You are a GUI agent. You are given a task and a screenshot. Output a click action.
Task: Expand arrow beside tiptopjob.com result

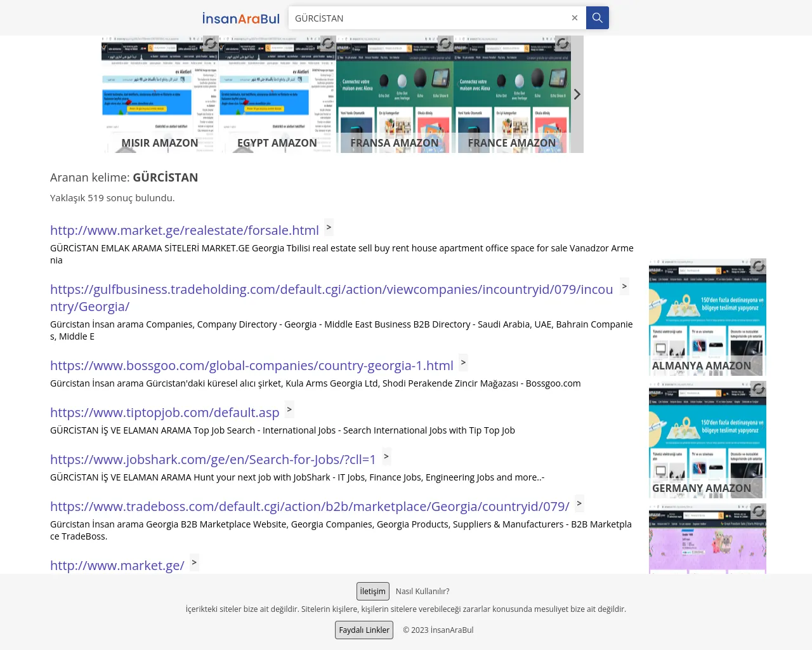click(289, 409)
